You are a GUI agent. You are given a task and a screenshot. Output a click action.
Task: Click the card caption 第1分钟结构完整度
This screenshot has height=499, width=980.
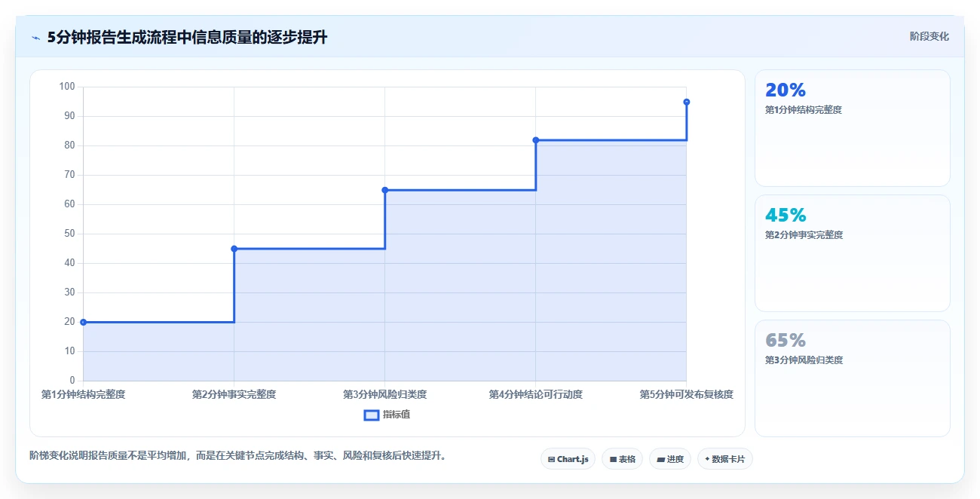804,110
